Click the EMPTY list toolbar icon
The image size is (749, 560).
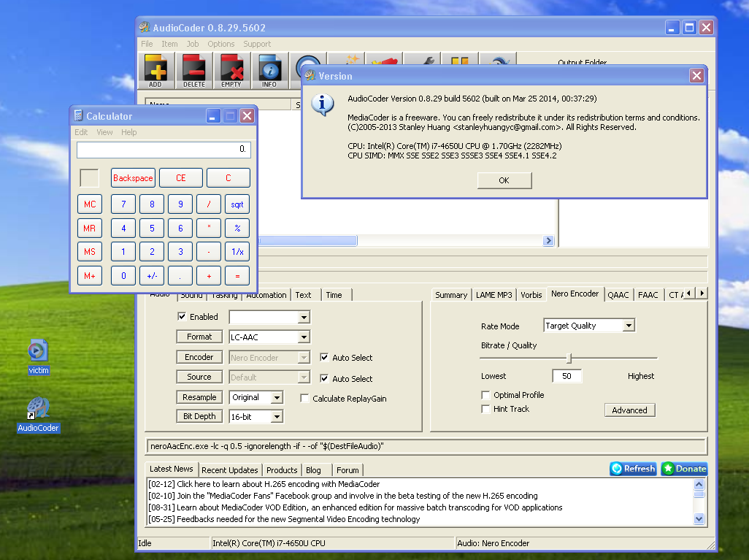click(231, 71)
